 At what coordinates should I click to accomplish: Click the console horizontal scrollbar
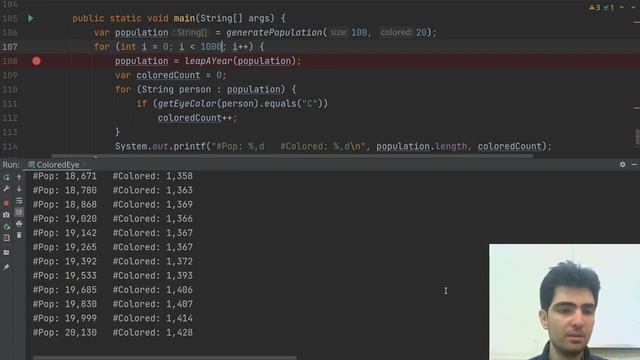(x=164, y=358)
